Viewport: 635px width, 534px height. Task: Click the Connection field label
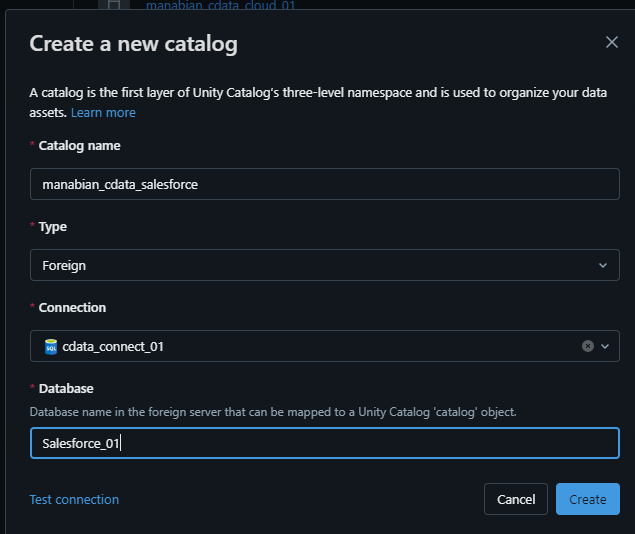[72, 308]
